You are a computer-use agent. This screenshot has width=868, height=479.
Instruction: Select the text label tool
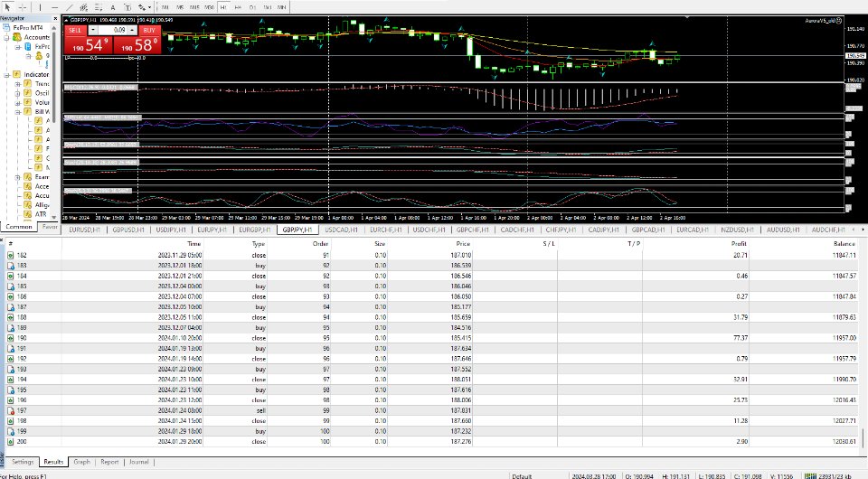112,7
